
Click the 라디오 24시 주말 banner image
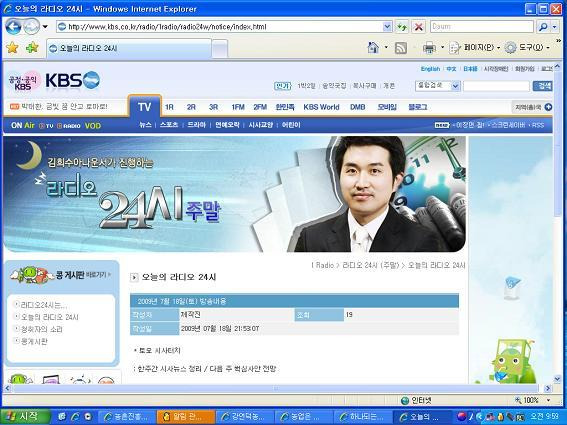234,194
